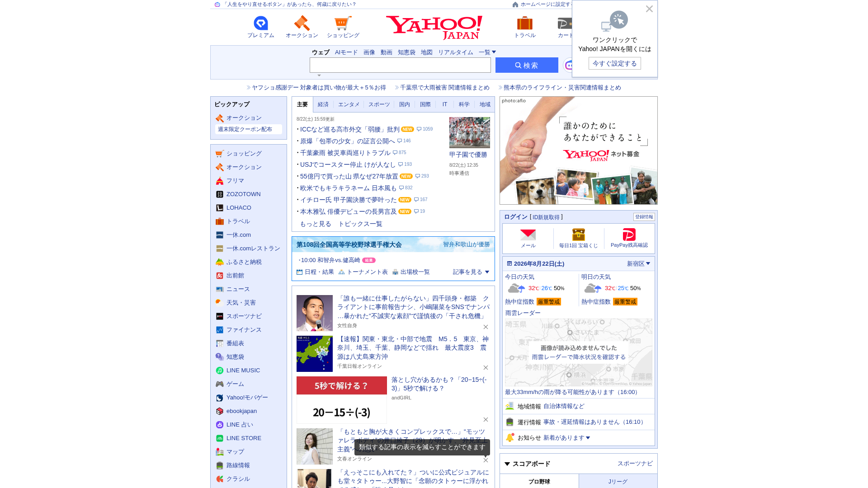
Task: Open the Shopping cart icon in header
Action: pyautogui.click(x=343, y=23)
